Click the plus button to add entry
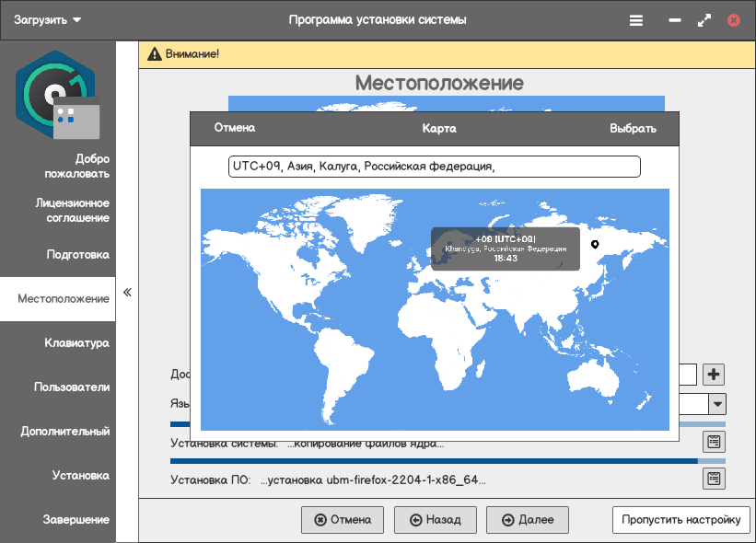The width and height of the screenshot is (756, 543). click(714, 375)
